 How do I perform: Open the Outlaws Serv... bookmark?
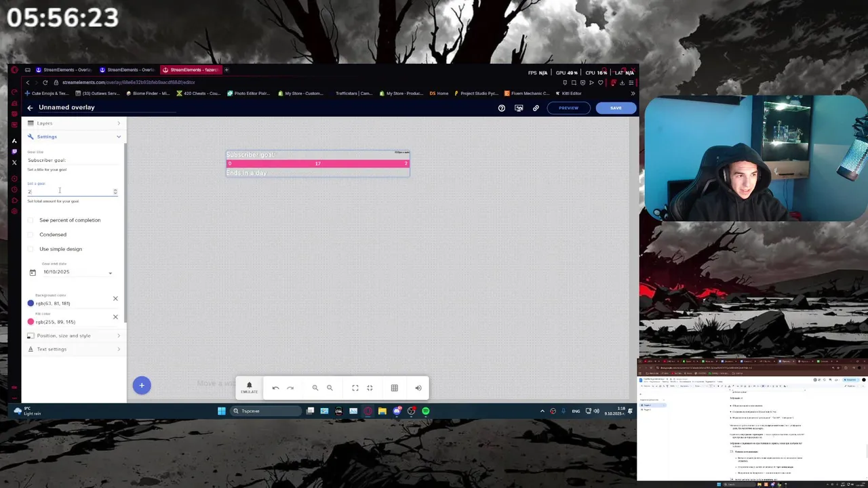pyautogui.click(x=98, y=94)
